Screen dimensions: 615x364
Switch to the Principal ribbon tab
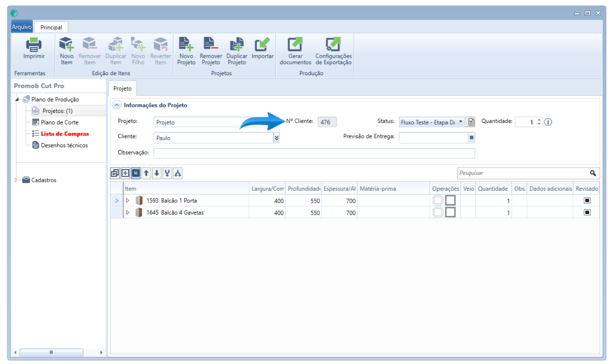tap(51, 27)
